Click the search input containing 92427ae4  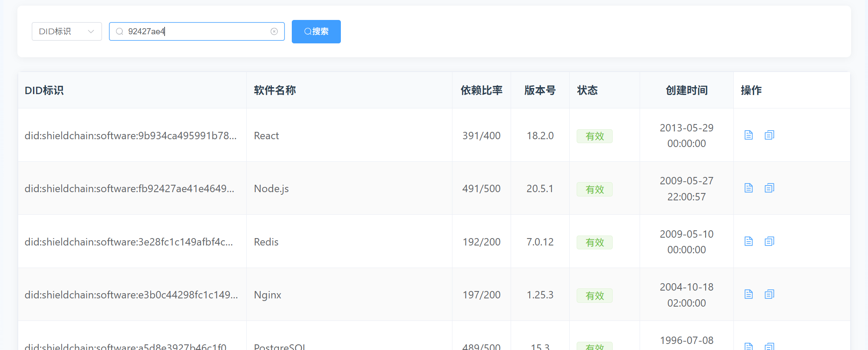click(x=197, y=32)
